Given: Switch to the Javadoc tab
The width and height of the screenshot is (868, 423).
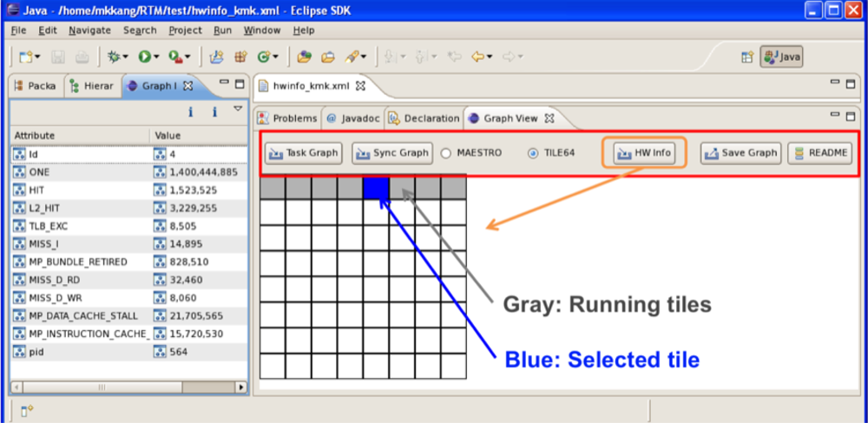Looking at the screenshot, I should [x=353, y=118].
